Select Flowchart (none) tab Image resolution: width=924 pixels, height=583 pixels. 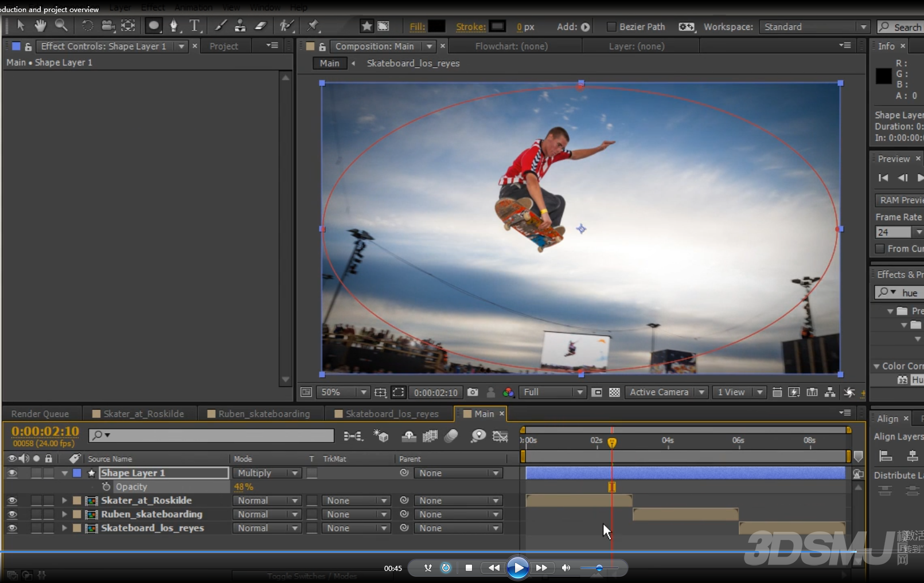pyautogui.click(x=512, y=46)
